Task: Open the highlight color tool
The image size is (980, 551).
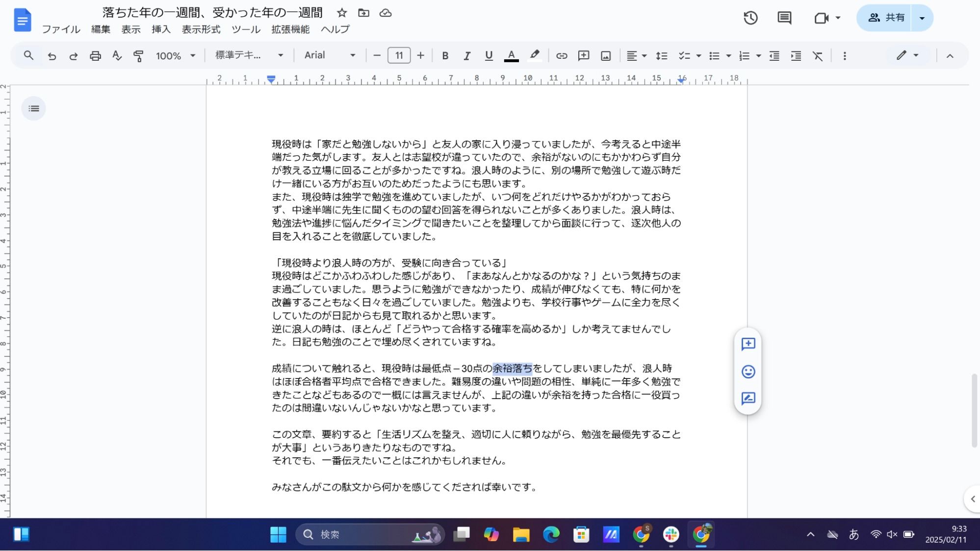Action: (x=535, y=55)
